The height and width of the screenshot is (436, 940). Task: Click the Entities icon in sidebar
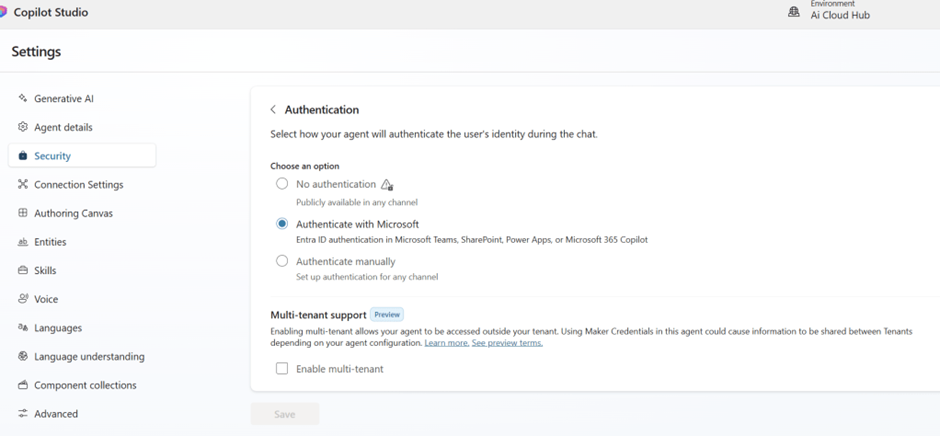pyautogui.click(x=23, y=242)
